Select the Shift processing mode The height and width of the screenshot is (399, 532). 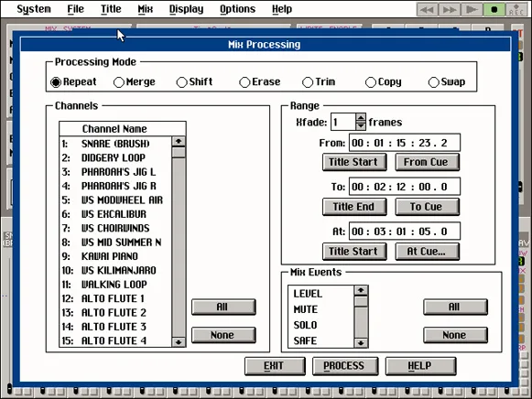click(194, 82)
